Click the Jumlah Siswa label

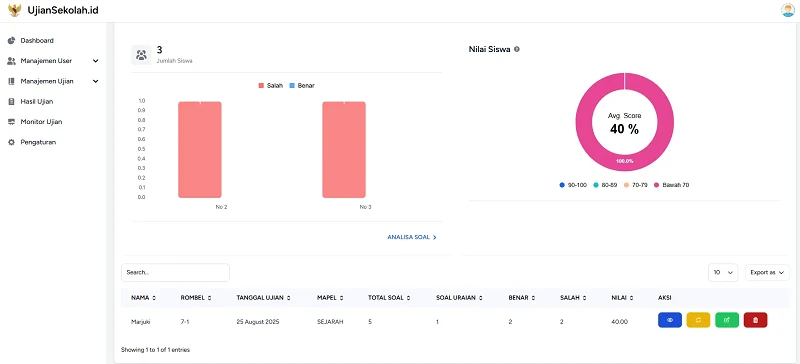pyautogui.click(x=174, y=61)
